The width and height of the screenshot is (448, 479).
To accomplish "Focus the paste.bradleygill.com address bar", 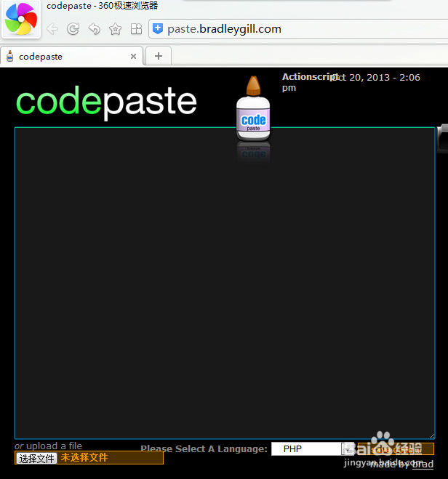I will [x=298, y=29].
